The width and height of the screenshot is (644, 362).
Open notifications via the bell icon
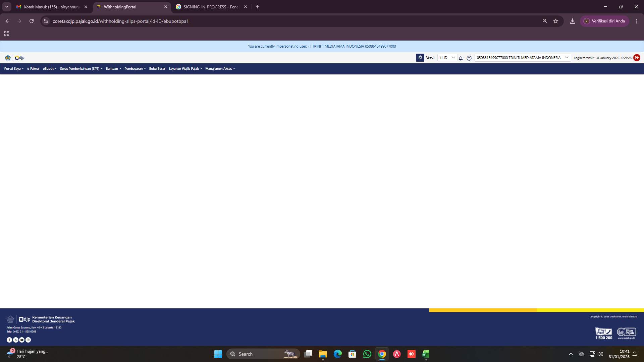point(461,58)
